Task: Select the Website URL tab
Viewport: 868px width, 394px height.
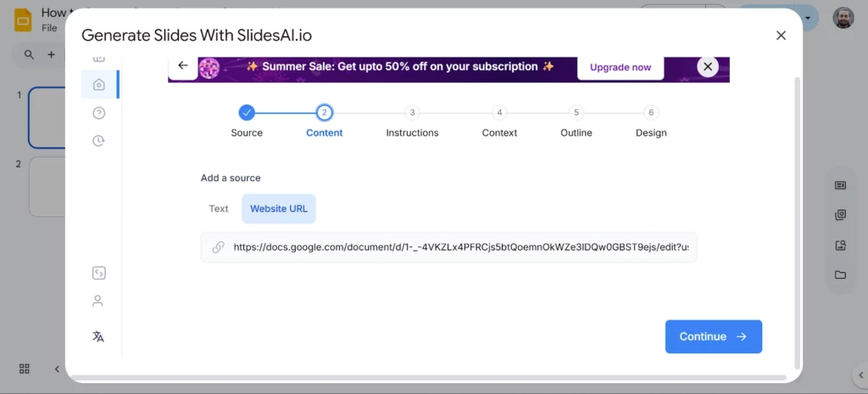Action: click(278, 208)
